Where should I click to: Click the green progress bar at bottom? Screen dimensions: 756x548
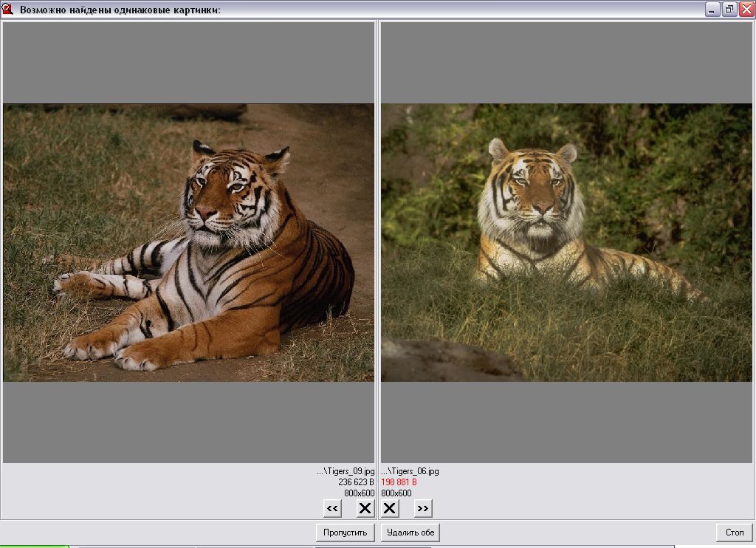coord(35,547)
